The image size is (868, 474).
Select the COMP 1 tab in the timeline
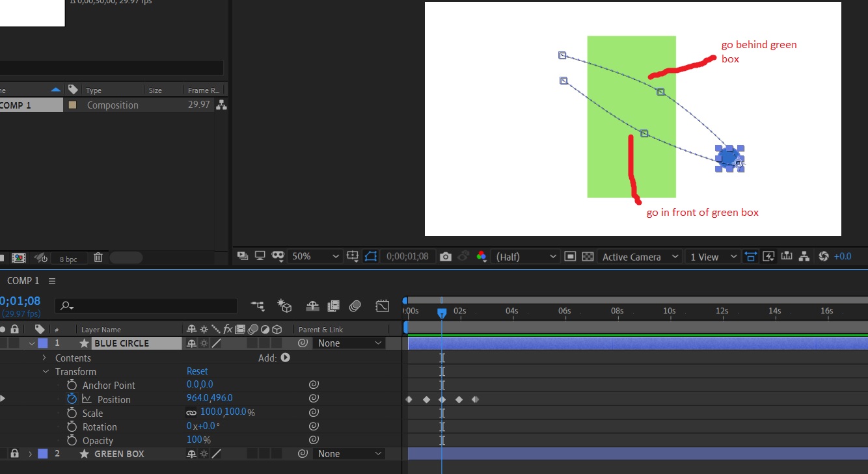[23, 280]
